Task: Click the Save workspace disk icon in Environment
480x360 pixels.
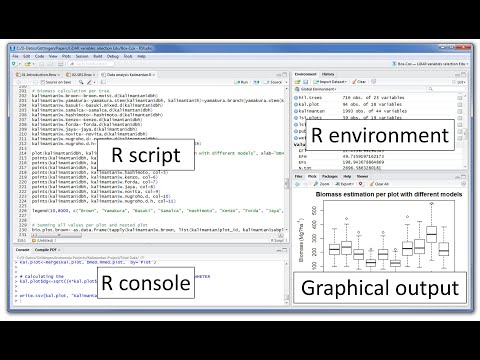Action: (x=305, y=82)
